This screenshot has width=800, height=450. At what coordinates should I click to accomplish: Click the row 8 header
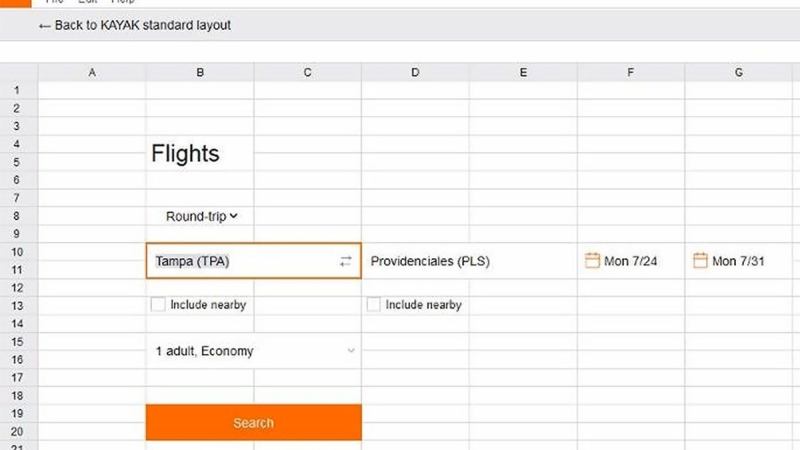pos(17,216)
